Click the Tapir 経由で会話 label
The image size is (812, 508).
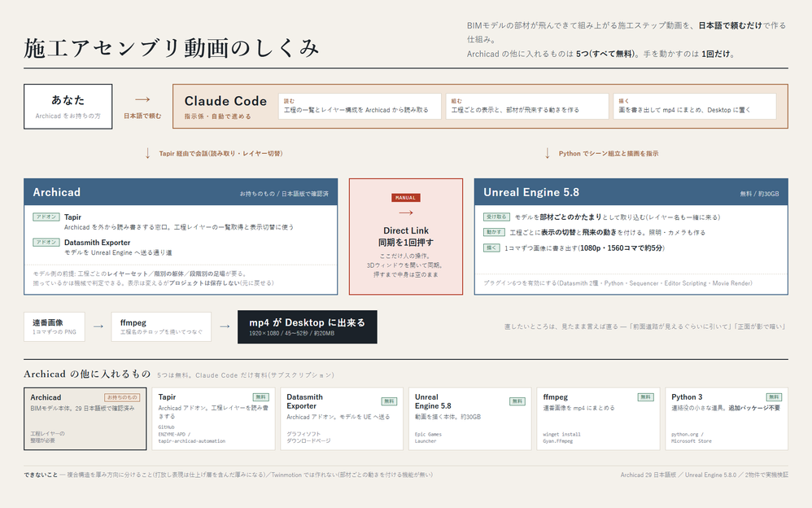pyautogui.click(x=220, y=153)
